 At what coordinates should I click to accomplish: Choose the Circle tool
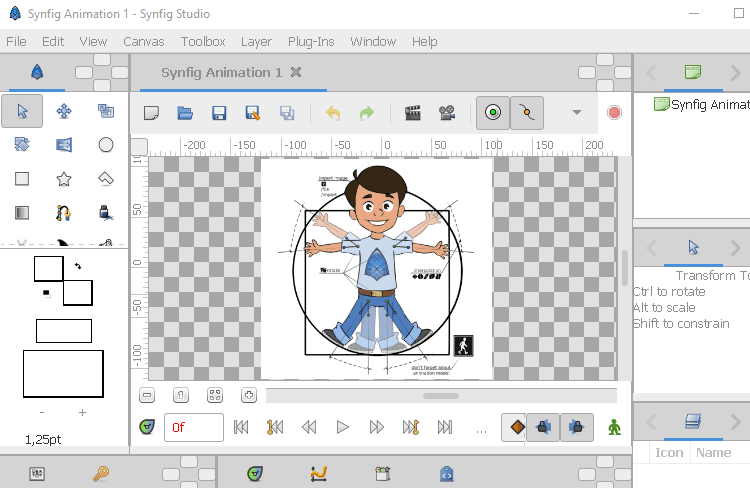pyautogui.click(x=106, y=145)
